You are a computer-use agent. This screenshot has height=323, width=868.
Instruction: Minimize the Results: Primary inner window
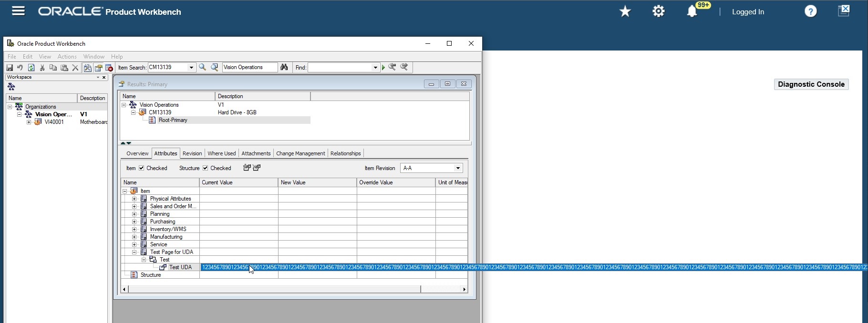pyautogui.click(x=431, y=84)
